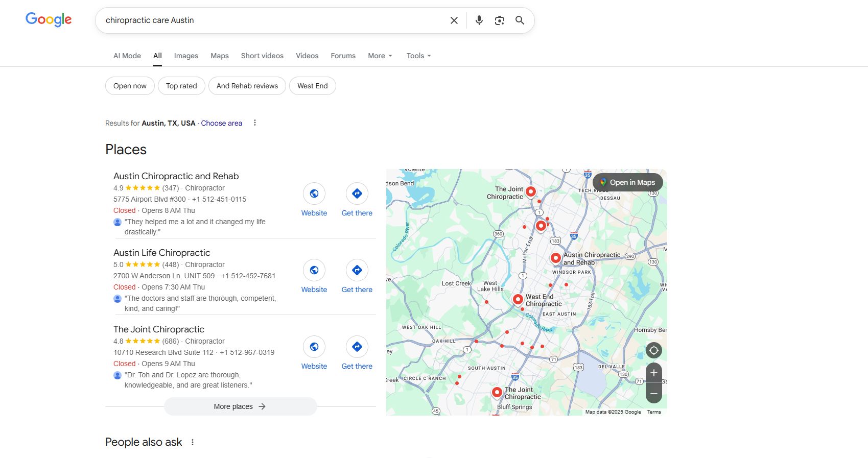
Task: Toggle the Top rated filter chip
Action: 181,86
